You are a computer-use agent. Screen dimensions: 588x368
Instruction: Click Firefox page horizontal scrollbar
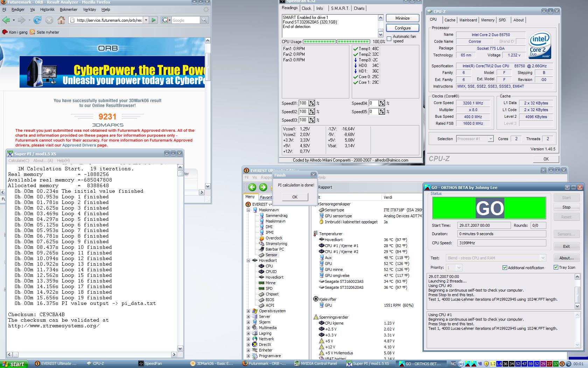coord(101,192)
